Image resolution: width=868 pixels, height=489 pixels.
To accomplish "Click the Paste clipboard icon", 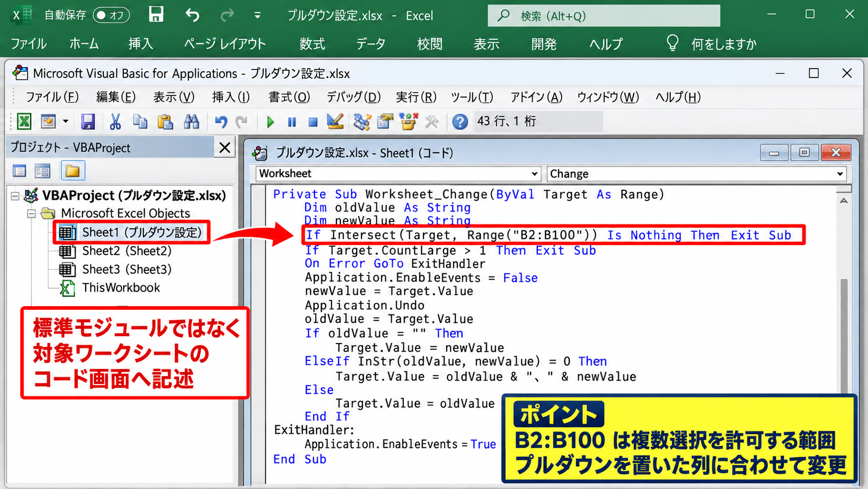I will click(165, 122).
